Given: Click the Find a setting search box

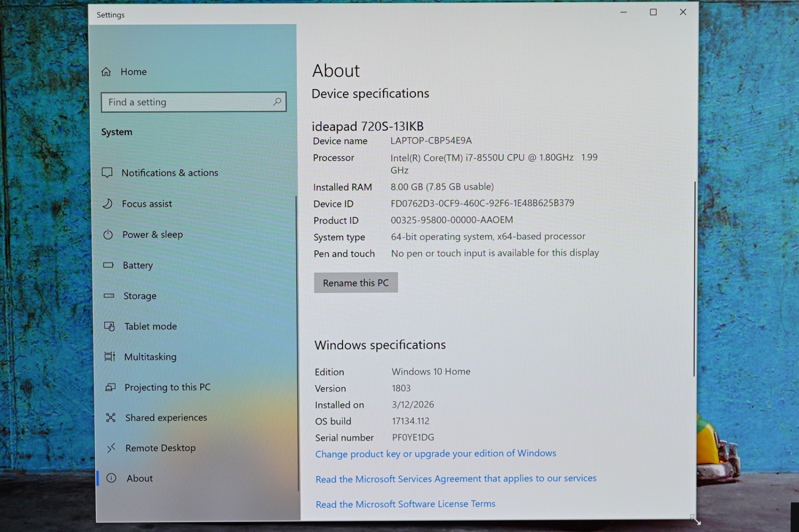Looking at the screenshot, I should click(x=193, y=102).
